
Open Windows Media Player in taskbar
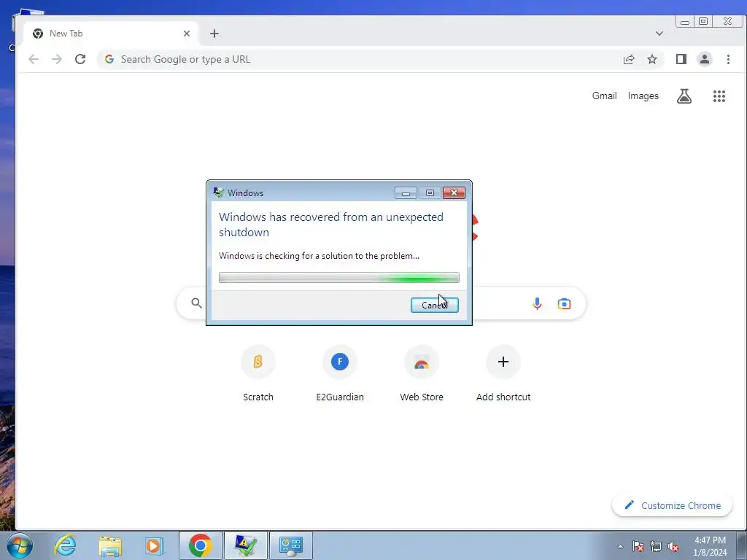pyautogui.click(x=155, y=545)
